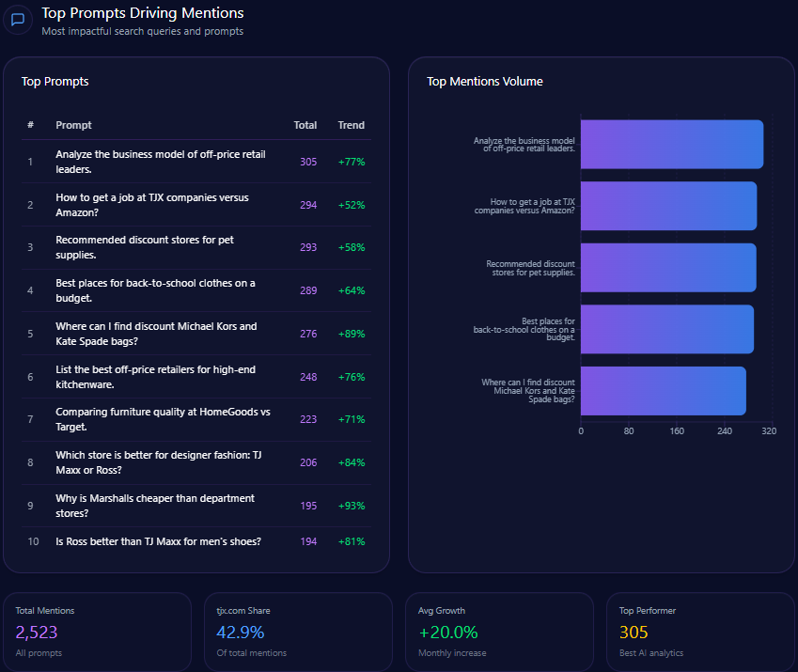Select the 'Analyze the business model' prompt row
Viewport: 798px width, 672px height.
point(155,162)
